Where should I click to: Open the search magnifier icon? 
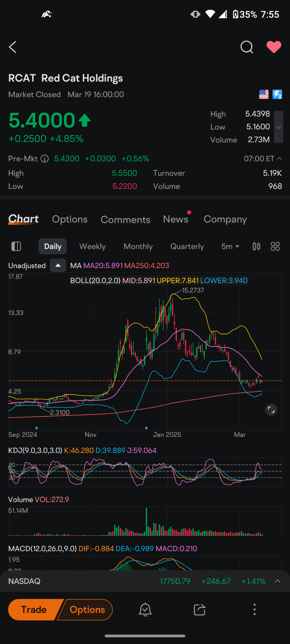pos(247,47)
